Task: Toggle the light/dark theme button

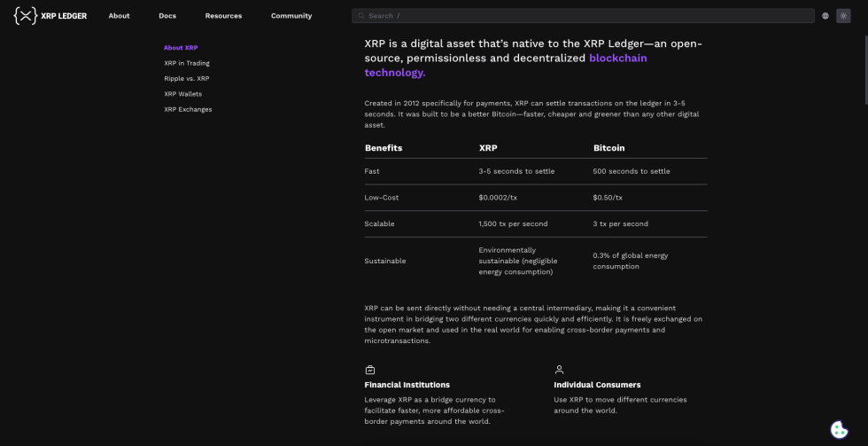Action: 843,16
